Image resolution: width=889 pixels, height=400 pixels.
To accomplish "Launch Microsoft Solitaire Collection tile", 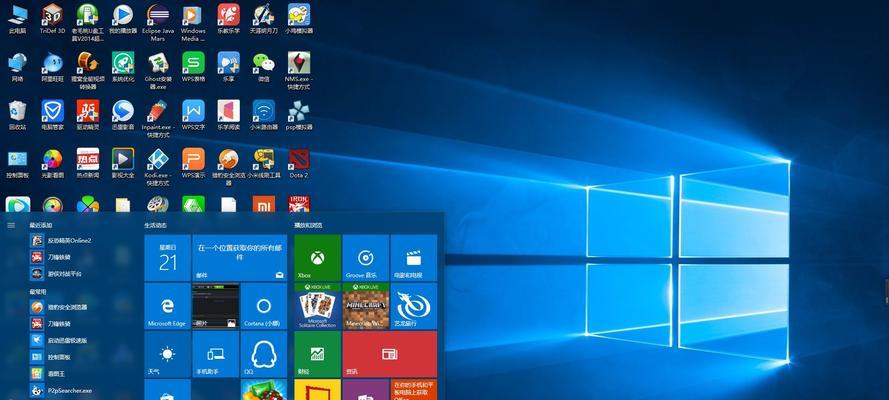I will pos(318,306).
